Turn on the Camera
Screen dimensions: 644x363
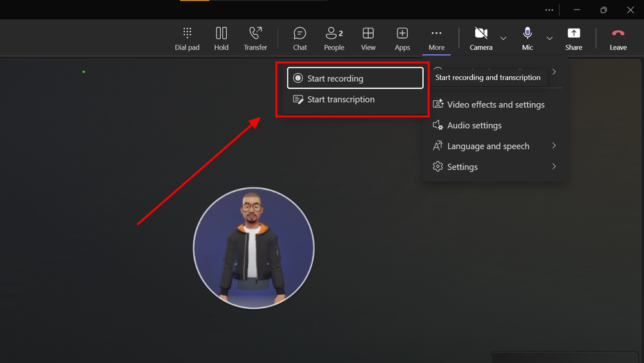pos(480,38)
